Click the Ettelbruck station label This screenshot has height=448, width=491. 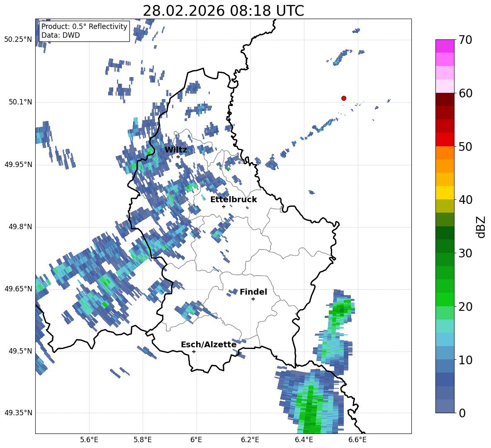[233, 200]
